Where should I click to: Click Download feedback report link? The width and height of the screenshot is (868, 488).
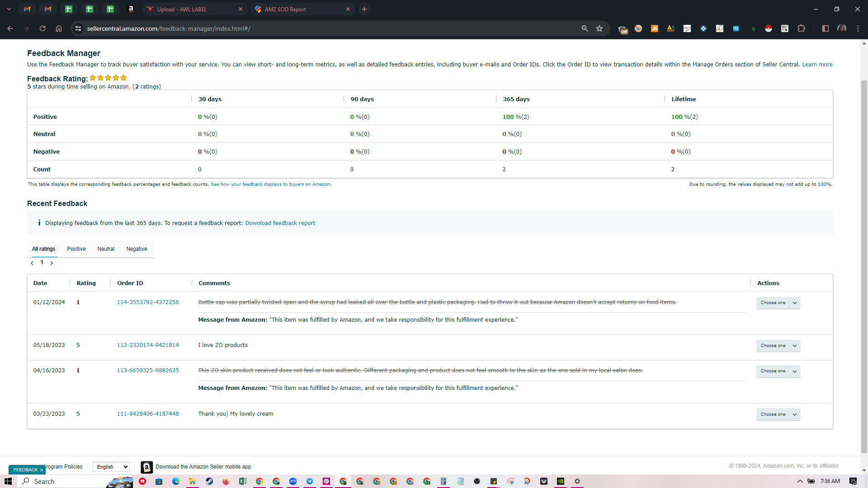coord(280,223)
